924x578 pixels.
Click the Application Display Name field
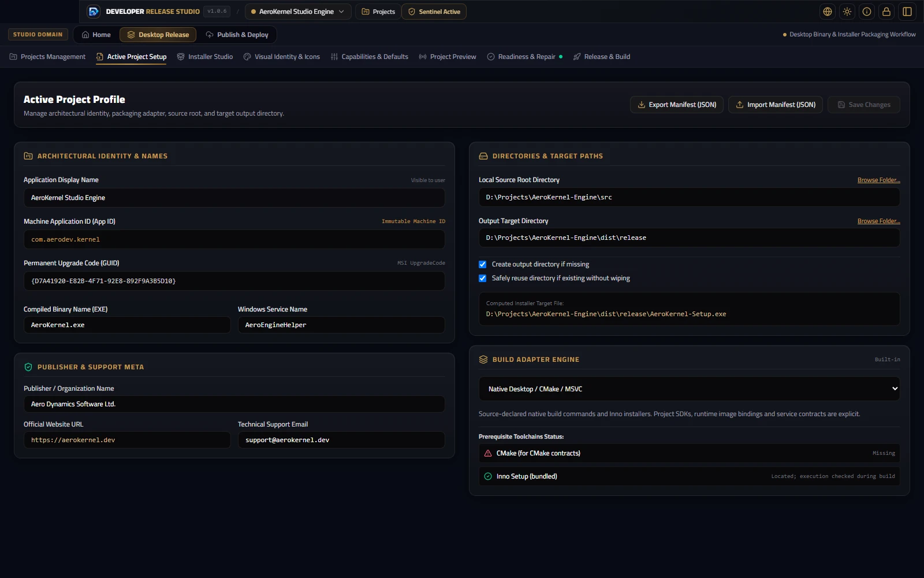click(x=234, y=198)
